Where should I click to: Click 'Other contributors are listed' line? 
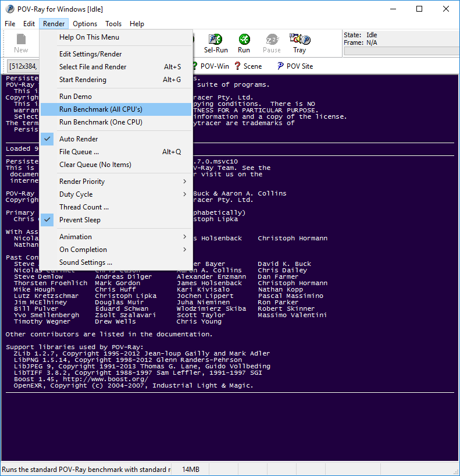109,334
